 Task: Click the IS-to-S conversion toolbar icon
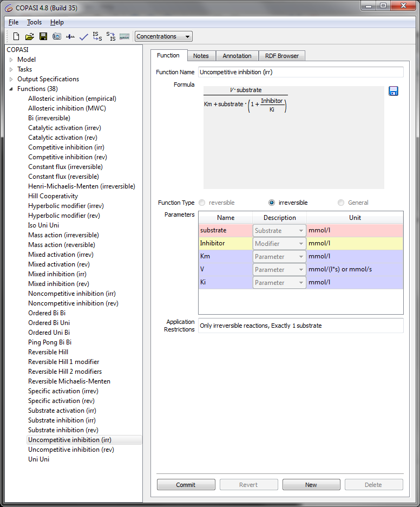97,37
